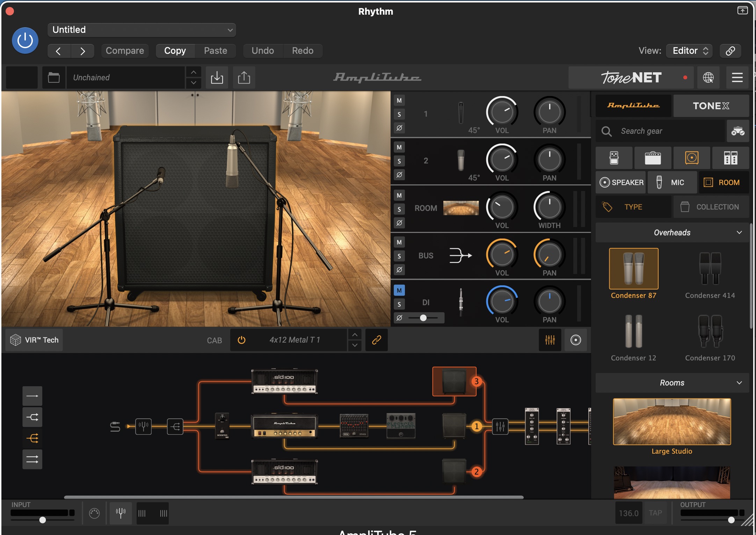Viewport: 756px width, 535px height.
Task: Click the save preset download icon
Action: coord(217,78)
